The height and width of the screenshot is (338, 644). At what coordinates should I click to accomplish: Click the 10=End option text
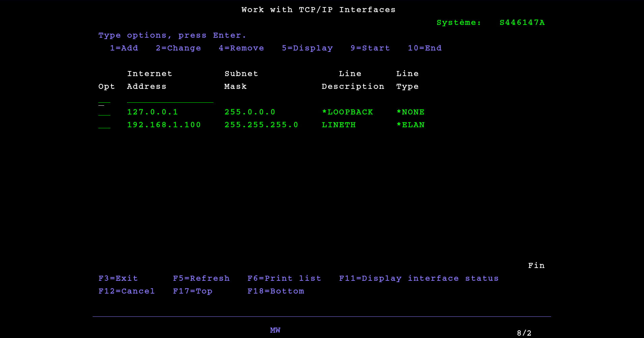[x=425, y=48]
